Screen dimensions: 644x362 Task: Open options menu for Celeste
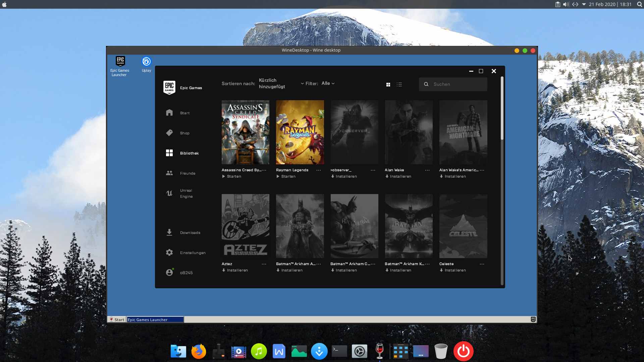click(482, 264)
